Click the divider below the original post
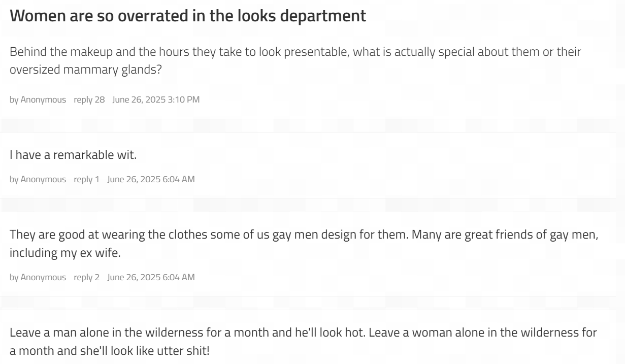 (308, 125)
